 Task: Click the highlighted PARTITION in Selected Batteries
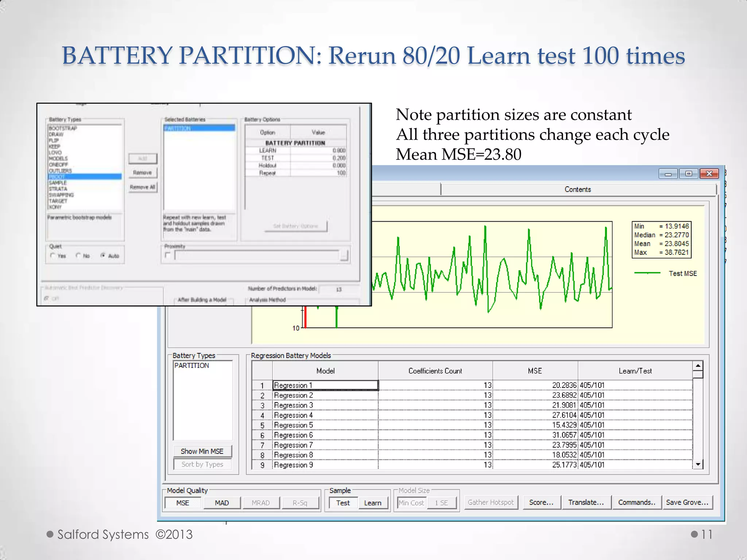pos(199,128)
